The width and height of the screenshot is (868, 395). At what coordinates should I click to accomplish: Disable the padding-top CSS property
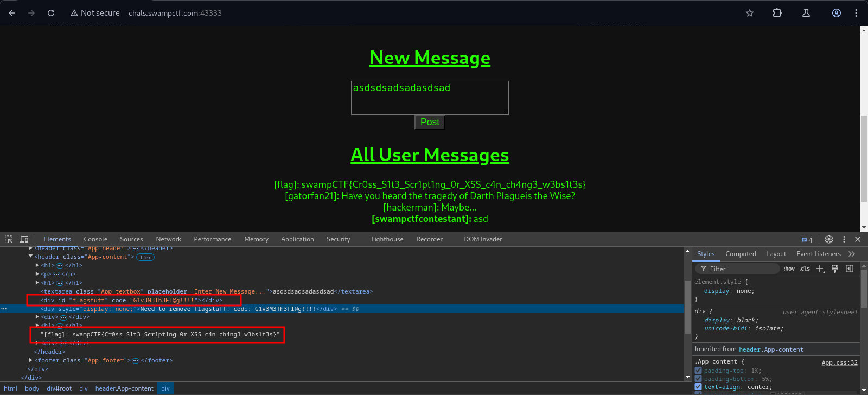coord(698,371)
